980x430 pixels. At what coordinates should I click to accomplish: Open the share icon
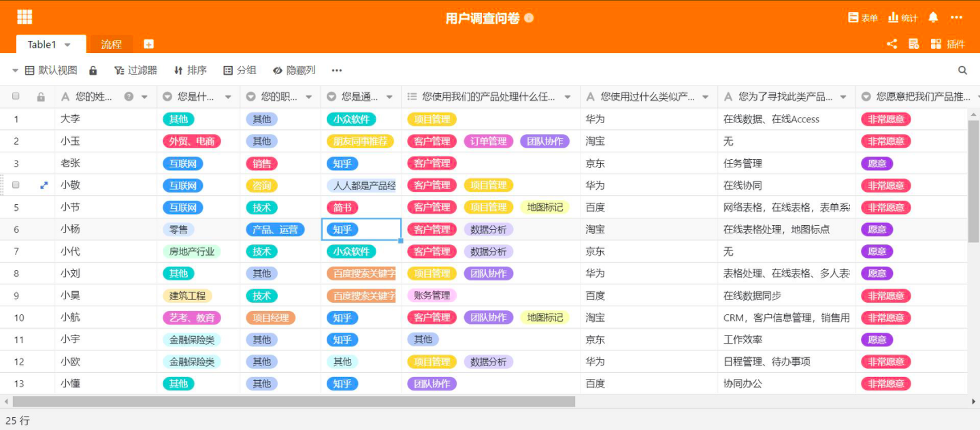coord(892,44)
